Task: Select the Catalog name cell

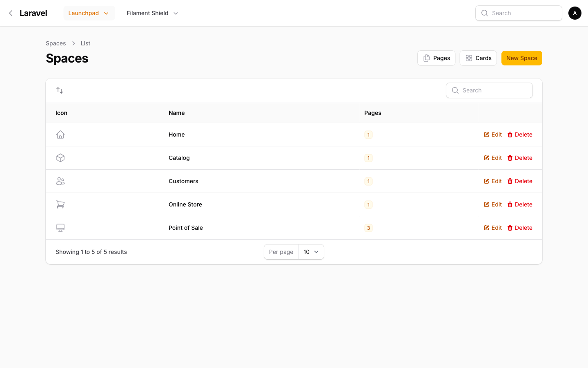Action: click(x=179, y=158)
